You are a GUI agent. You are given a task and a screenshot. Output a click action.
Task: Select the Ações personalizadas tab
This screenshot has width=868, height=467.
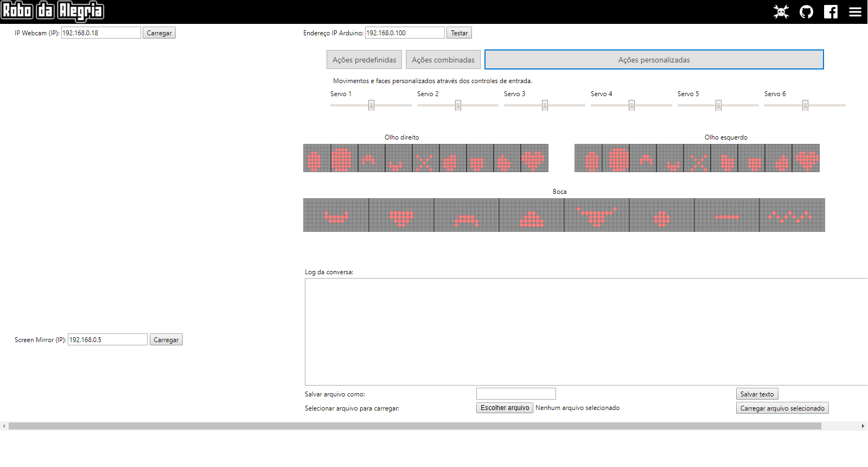[x=654, y=60]
